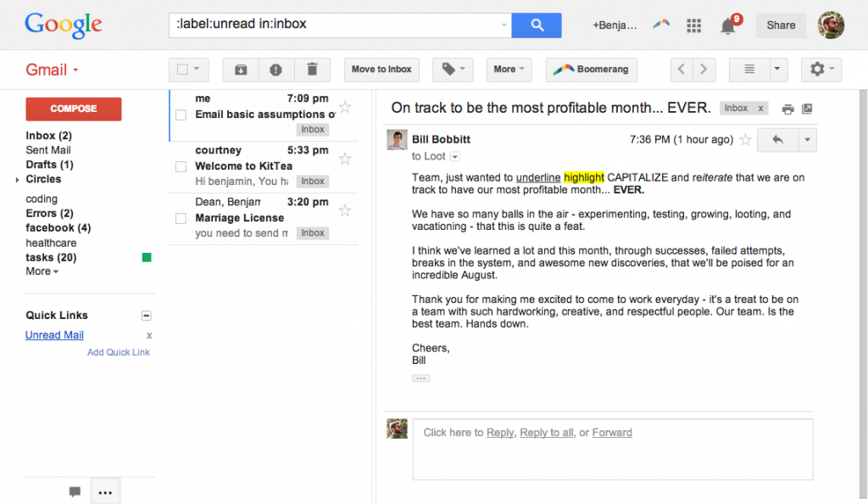The width and height of the screenshot is (868, 504).
Task: Tick checkbox for Email basic assumptions
Action: (181, 115)
